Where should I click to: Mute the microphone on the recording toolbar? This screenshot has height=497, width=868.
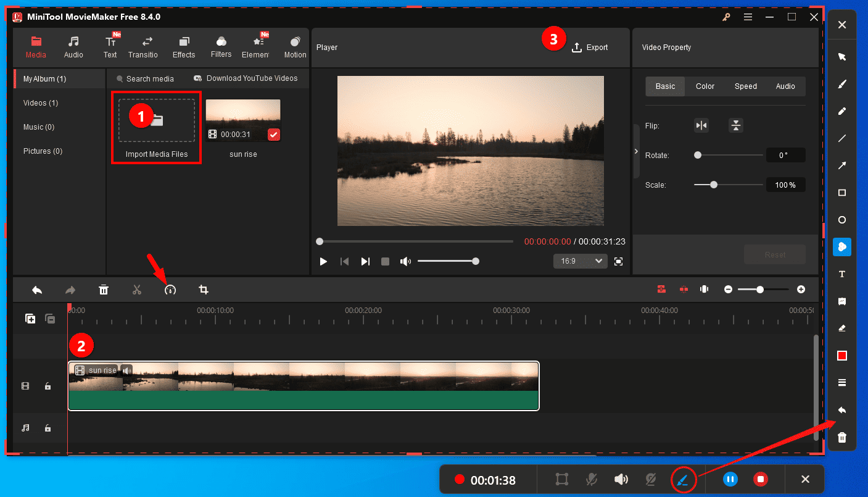coord(590,479)
